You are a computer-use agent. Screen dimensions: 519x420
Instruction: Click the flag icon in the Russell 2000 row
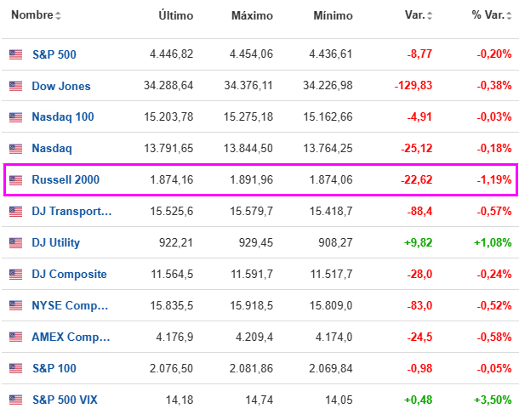(15, 180)
